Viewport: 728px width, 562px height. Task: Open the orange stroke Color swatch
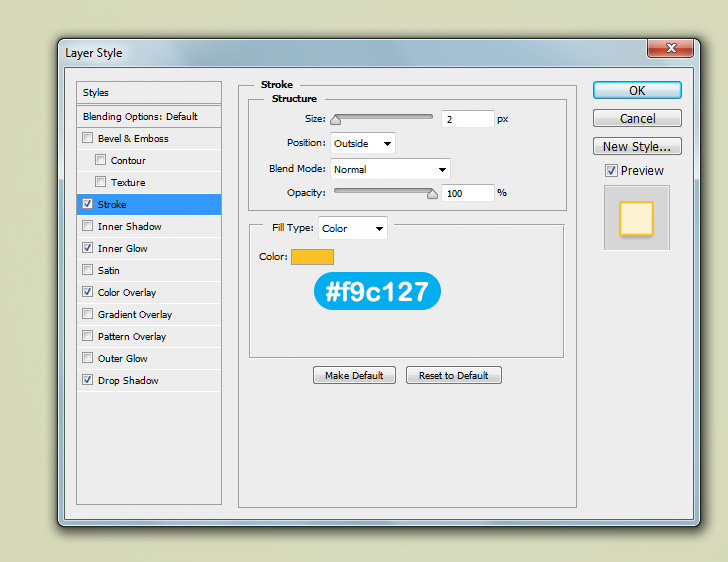312,257
